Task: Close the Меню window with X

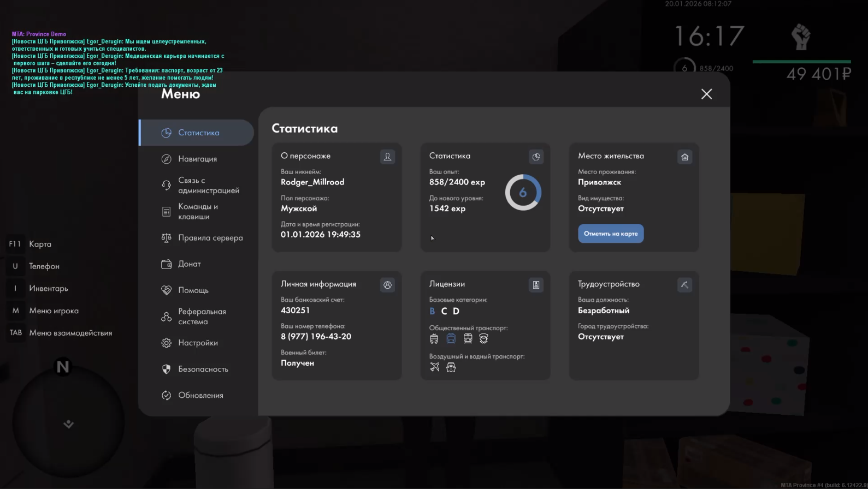Action: (706, 94)
